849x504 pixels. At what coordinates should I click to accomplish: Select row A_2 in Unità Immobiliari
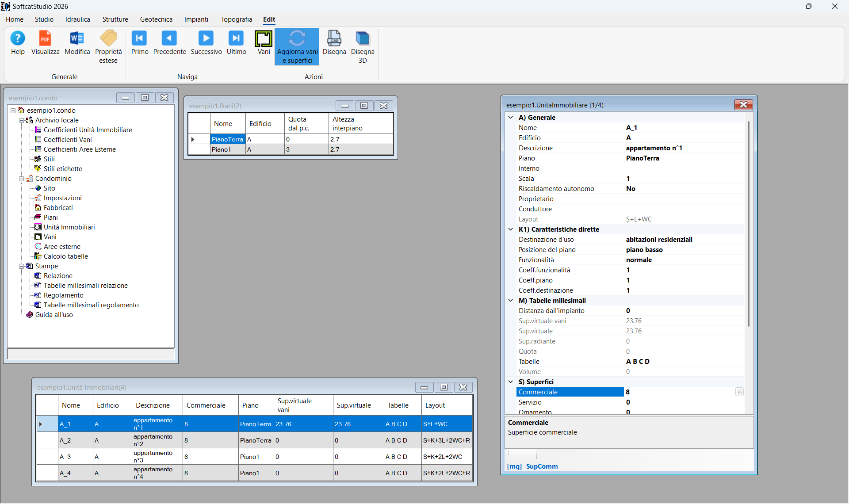tap(255, 440)
